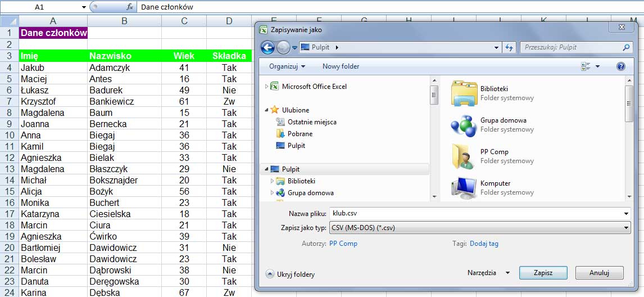Click the change view icon in the dialog toolbar
The width and height of the screenshot is (644, 297).
(586, 66)
